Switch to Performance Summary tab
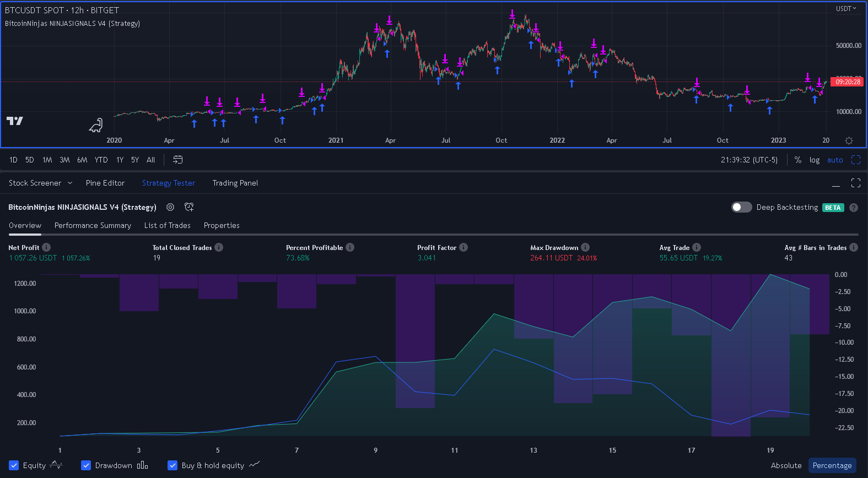 click(x=93, y=225)
